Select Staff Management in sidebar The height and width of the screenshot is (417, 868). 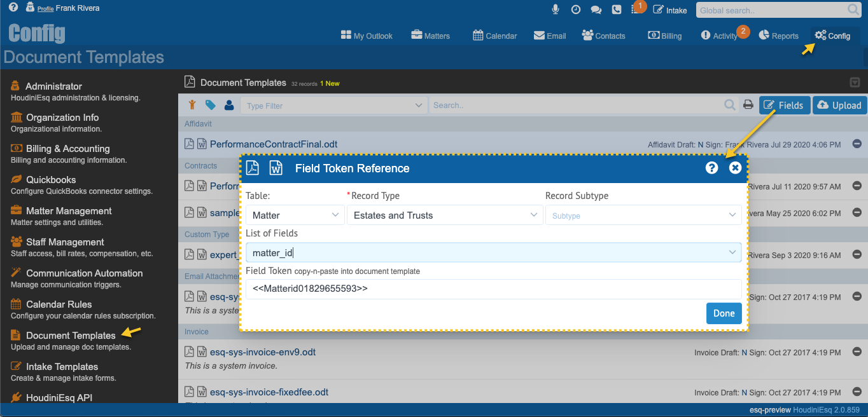tap(64, 242)
